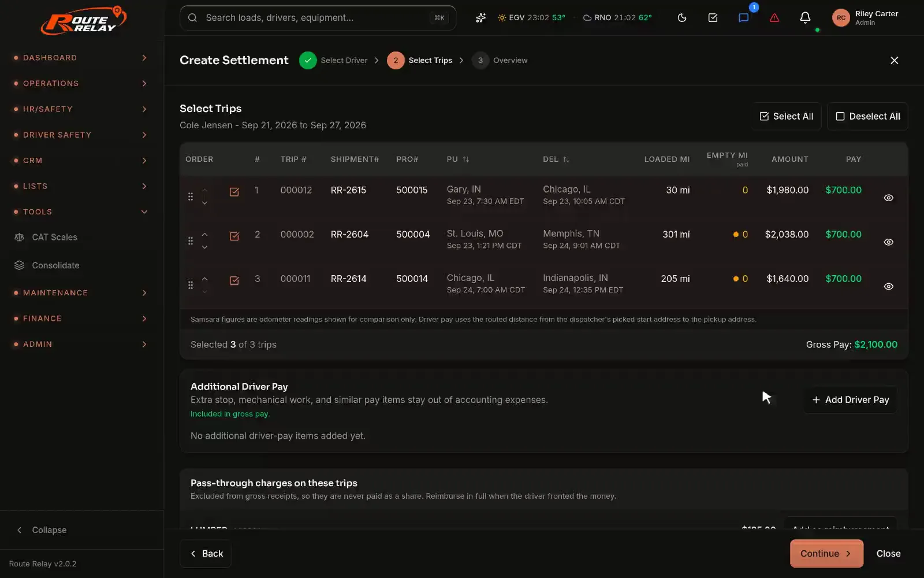Grab drag handle for trip 000002
The height and width of the screenshot is (578, 924).
pyautogui.click(x=191, y=241)
